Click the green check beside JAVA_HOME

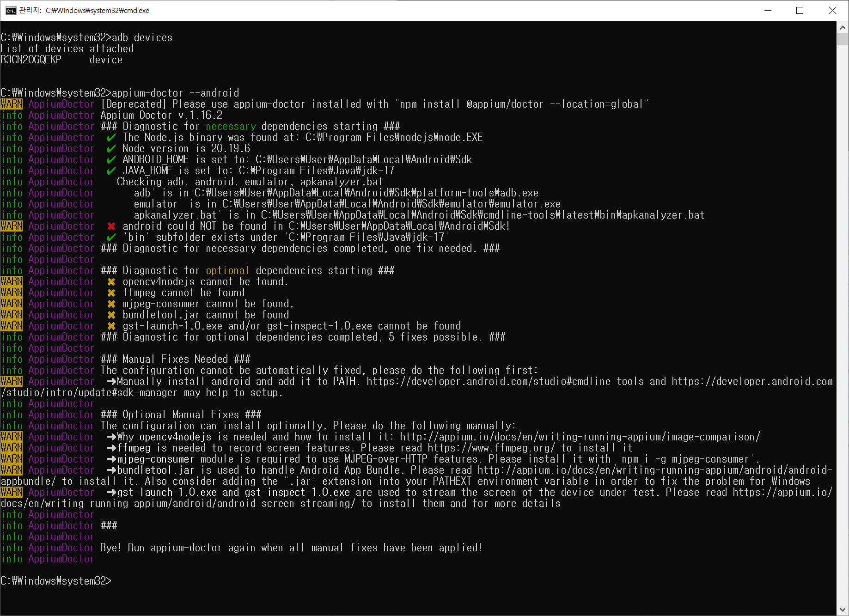[111, 171]
